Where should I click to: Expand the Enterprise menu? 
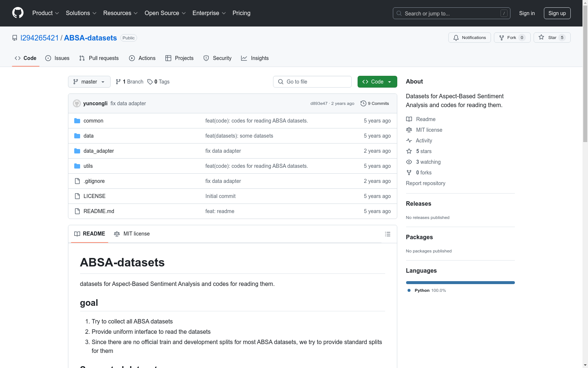(x=209, y=13)
